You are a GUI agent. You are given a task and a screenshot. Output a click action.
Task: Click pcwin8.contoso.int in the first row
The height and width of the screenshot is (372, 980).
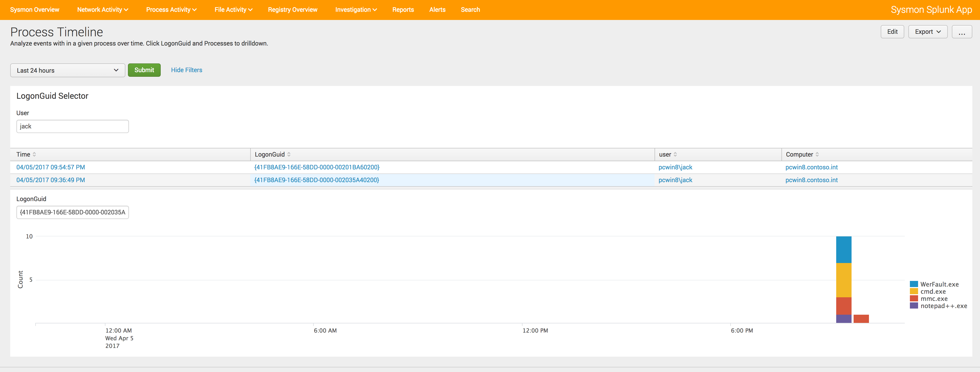click(811, 167)
